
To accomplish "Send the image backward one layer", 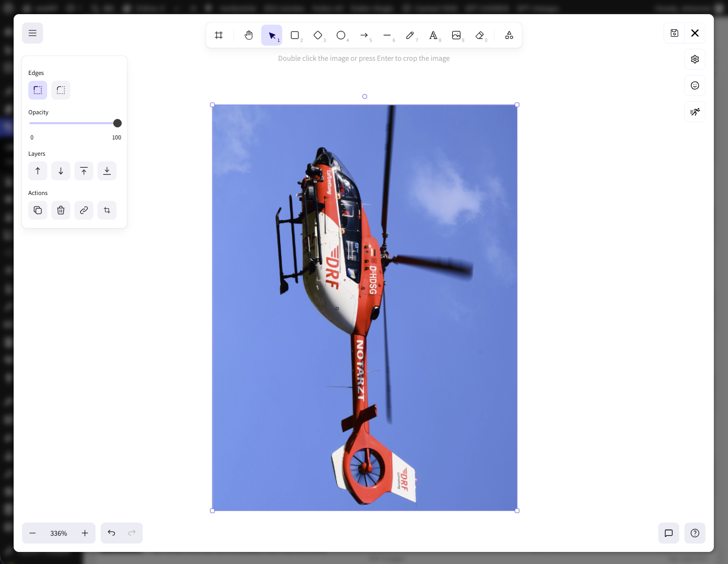I will click(61, 171).
